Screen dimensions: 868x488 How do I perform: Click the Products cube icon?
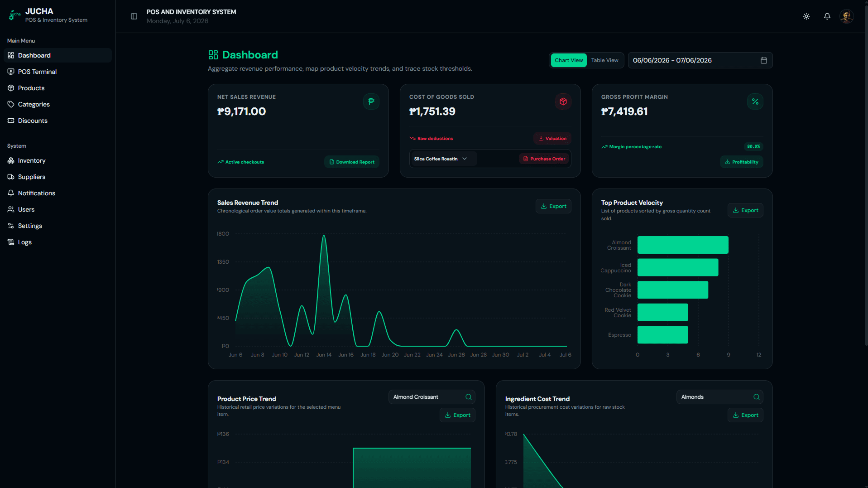tap(11, 88)
